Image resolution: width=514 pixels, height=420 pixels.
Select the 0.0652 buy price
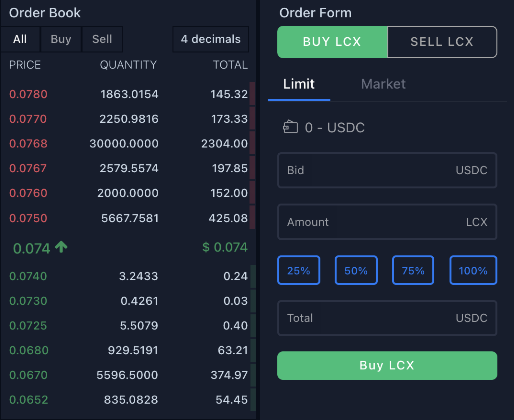[29, 400]
